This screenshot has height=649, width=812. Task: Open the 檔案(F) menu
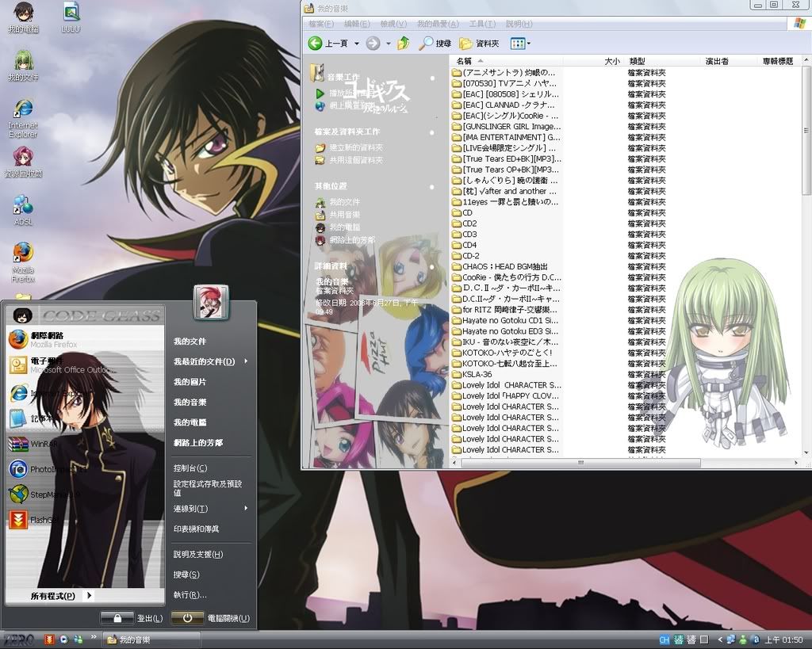point(321,24)
